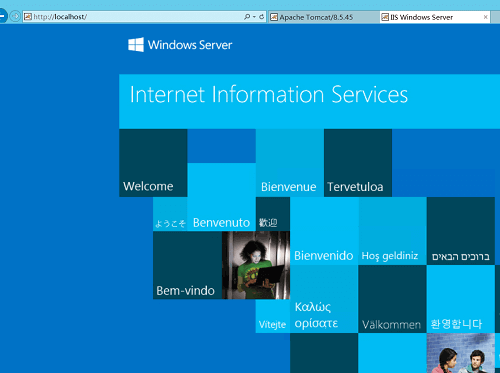
Task: Click the browser forward arrow button
Action: (x=15, y=16)
